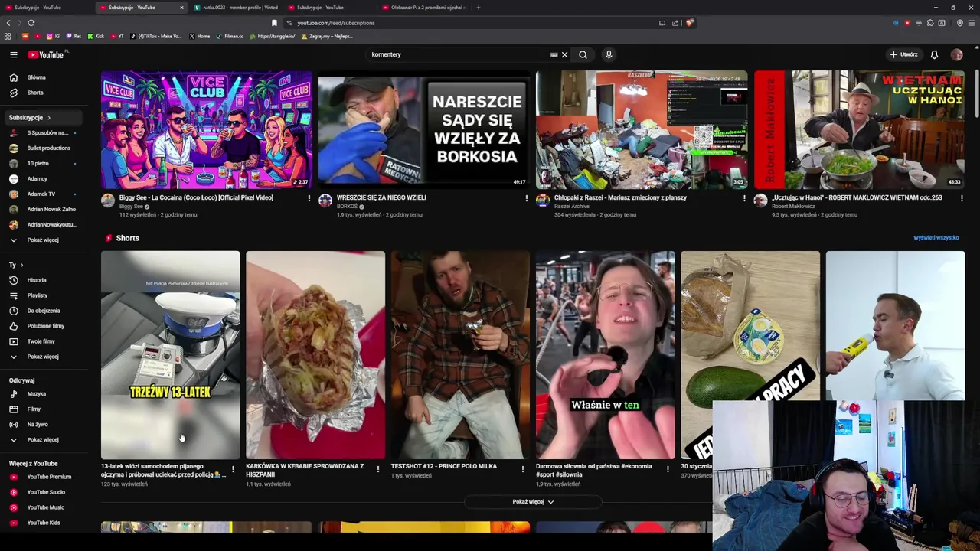
Task: Open the notifications bell
Action: coord(934,54)
